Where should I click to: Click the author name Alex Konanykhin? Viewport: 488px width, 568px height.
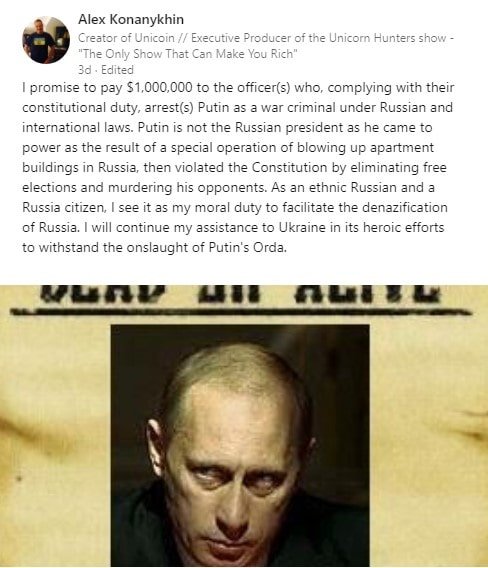coord(131,19)
